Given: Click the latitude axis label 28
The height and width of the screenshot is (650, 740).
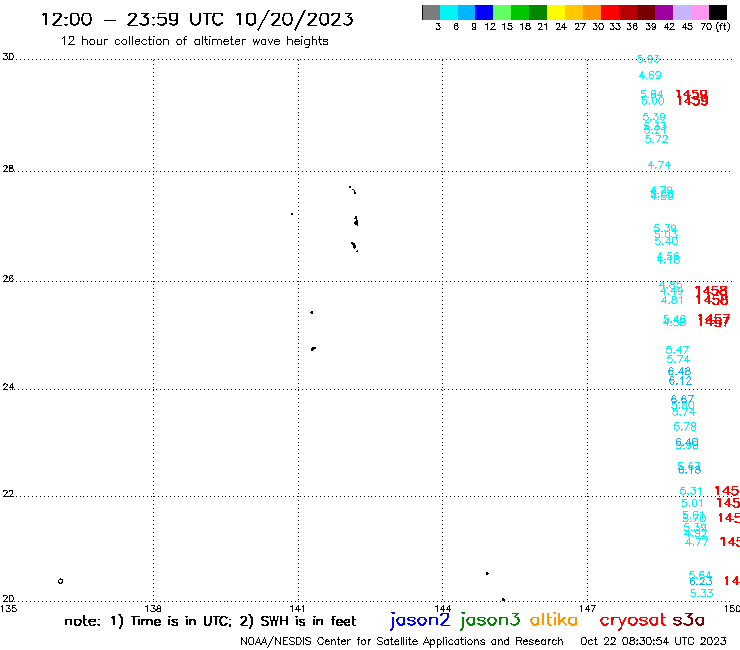Looking at the screenshot, I should click(x=8, y=169).
